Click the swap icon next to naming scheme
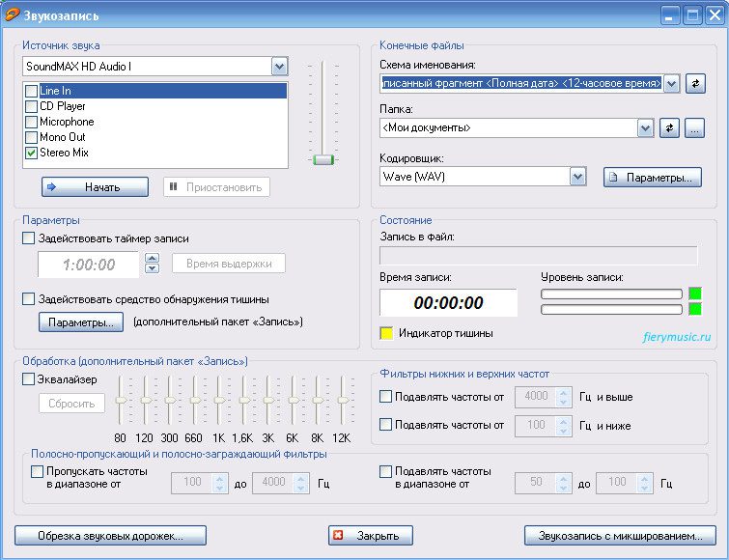This screenshot has height=560, width=729. [695, 84]
